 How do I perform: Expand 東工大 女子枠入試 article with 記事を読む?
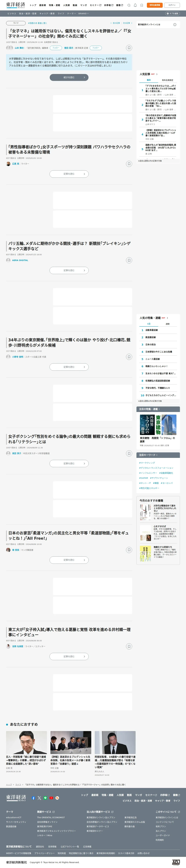(69, 656)
